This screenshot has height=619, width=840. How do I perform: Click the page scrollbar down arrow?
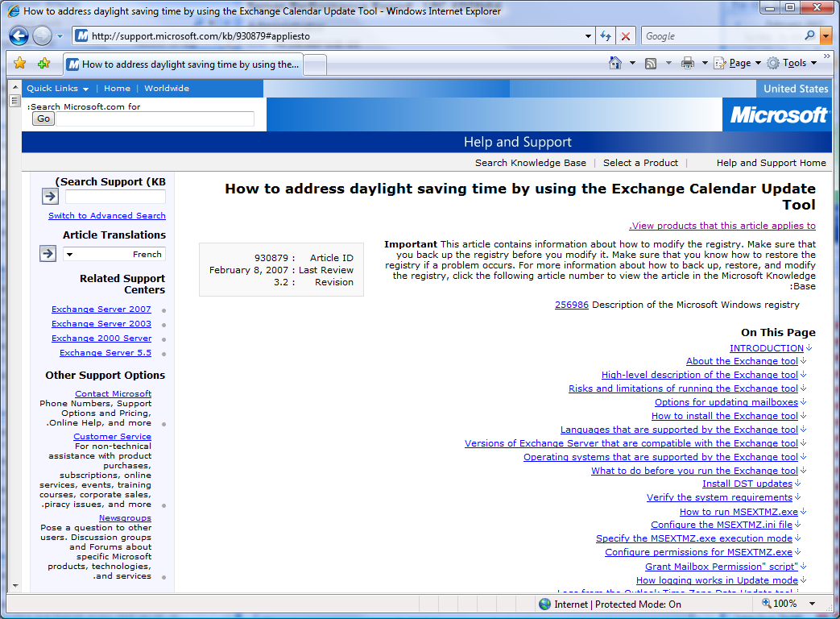point(15,586)
